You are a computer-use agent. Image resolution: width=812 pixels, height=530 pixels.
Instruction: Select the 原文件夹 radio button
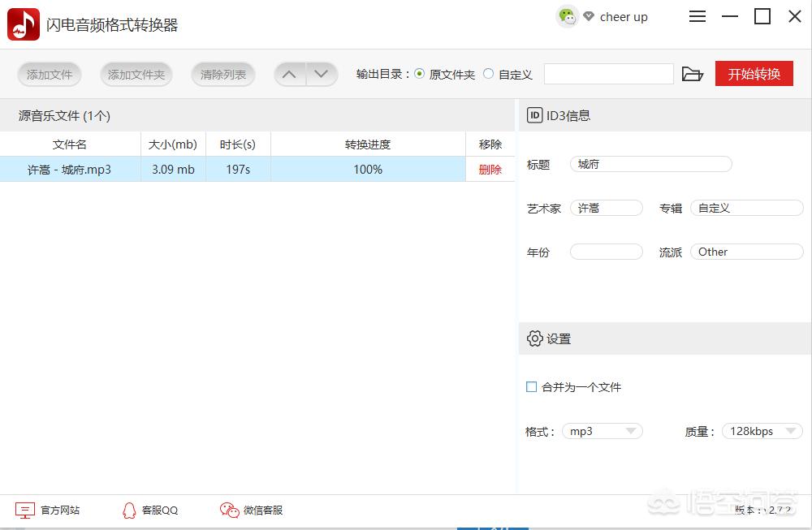(420, 74)
